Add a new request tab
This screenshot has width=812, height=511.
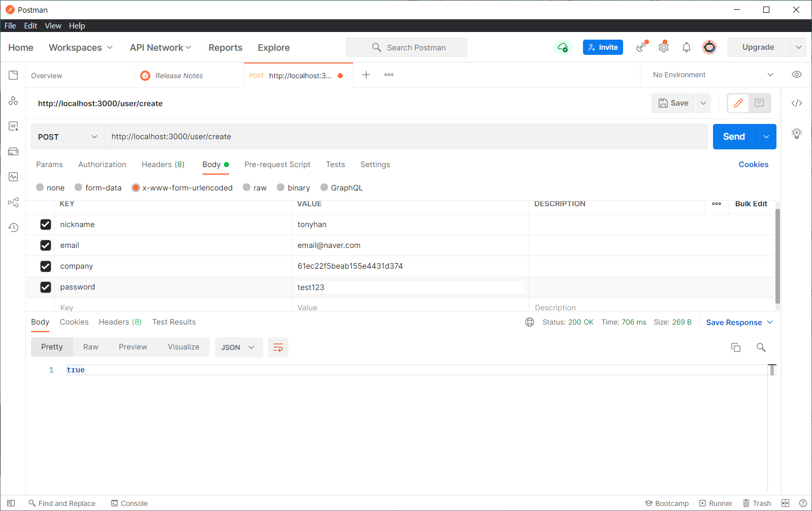[x=366, y=75]
